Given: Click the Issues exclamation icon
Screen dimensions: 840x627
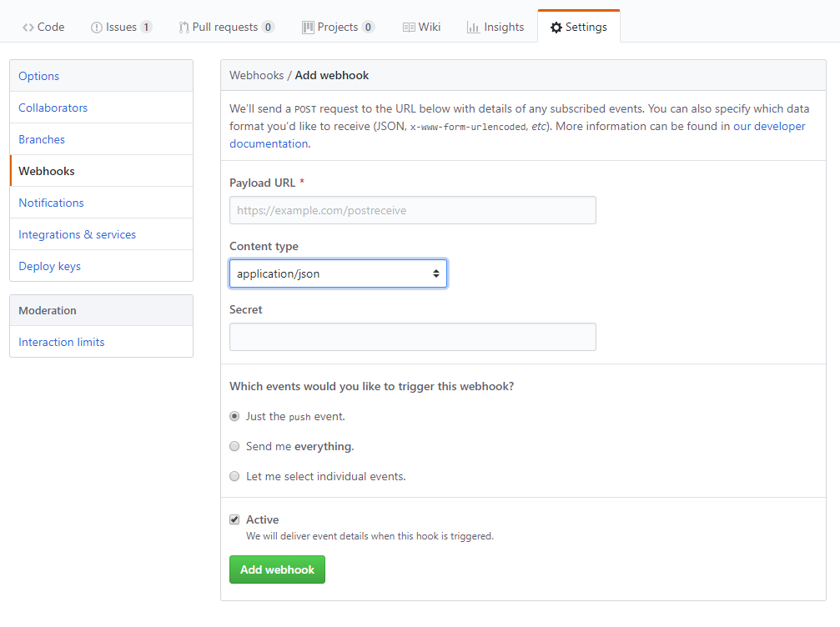Looking at the screenshot, I should pos(97,28).
